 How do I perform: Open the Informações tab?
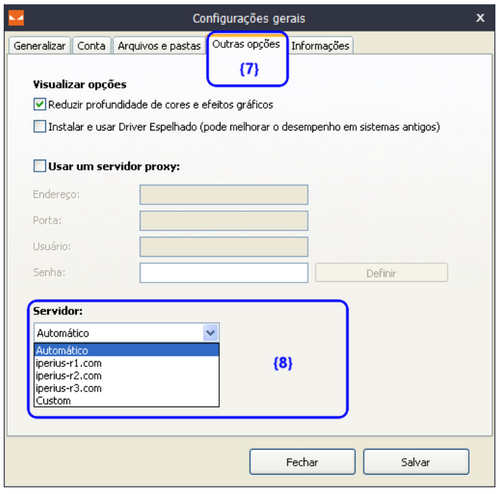click(320, 46)
